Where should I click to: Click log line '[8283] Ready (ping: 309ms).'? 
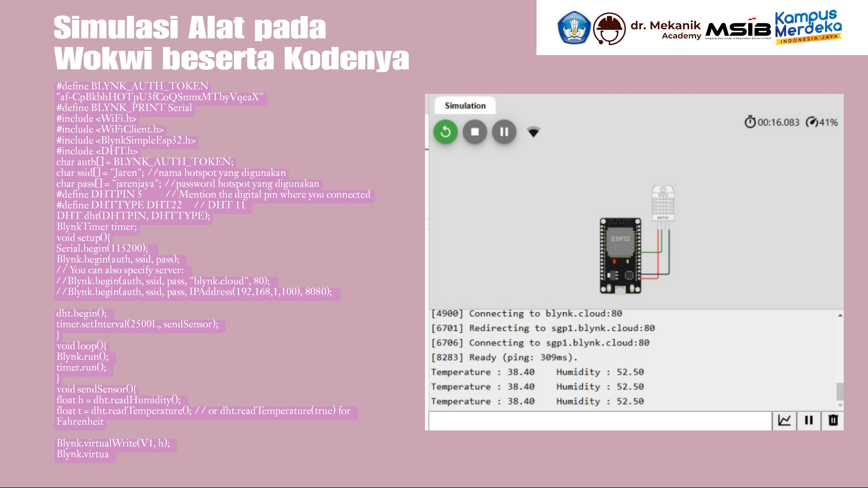tap(504, 357)
